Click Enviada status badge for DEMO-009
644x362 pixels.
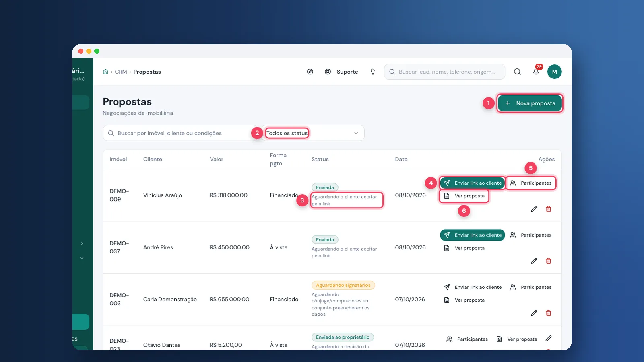[325, 187]
